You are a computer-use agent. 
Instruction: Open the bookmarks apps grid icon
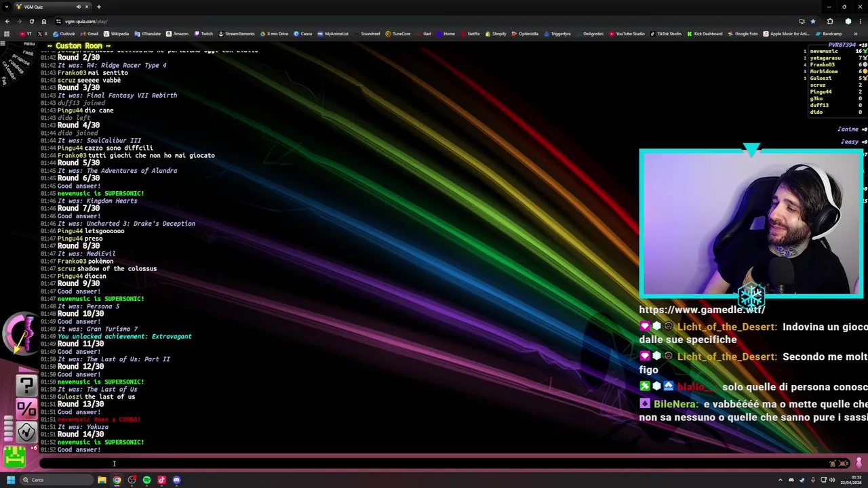[7, 34]
